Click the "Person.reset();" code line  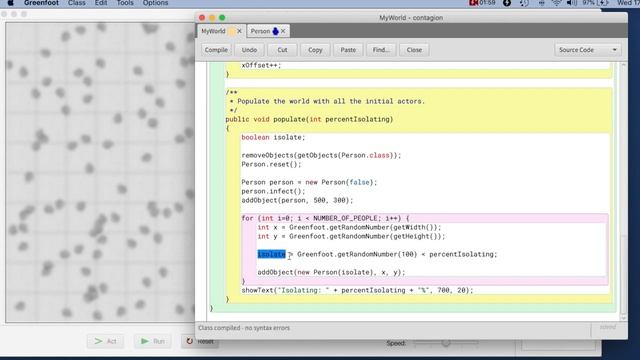click(x=271, y=164)
